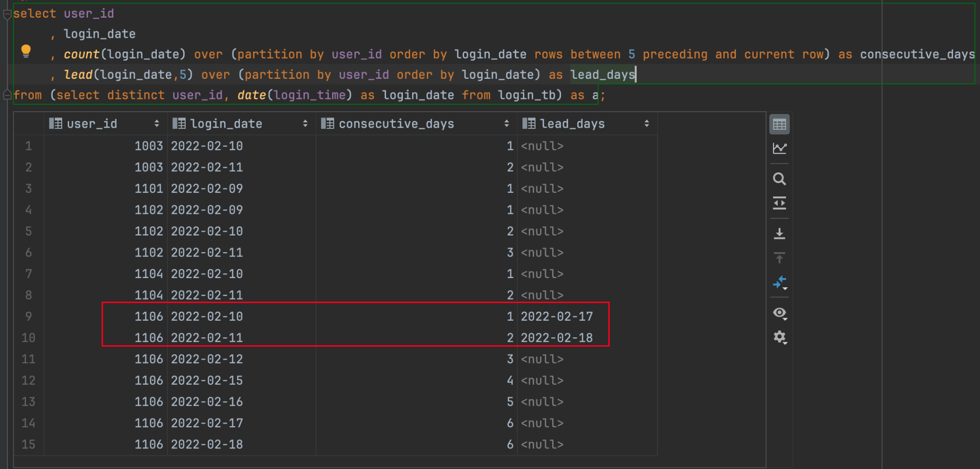Select the consecutive_days column header
The width and height of the screenshot is (980, 469).
(x=416, y=124)
